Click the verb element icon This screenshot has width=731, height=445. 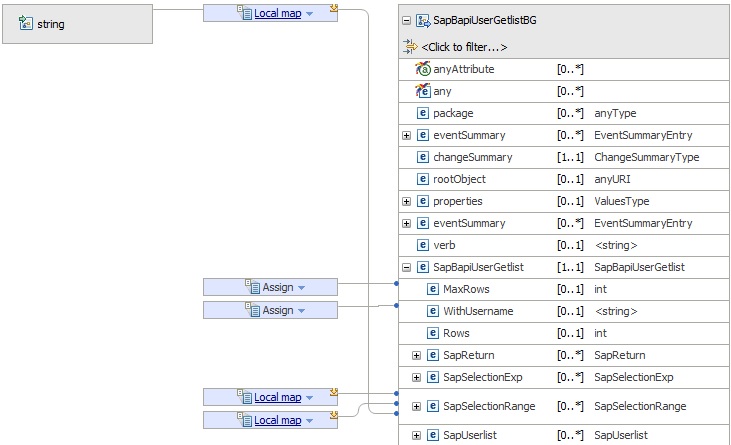pos(423,245)
